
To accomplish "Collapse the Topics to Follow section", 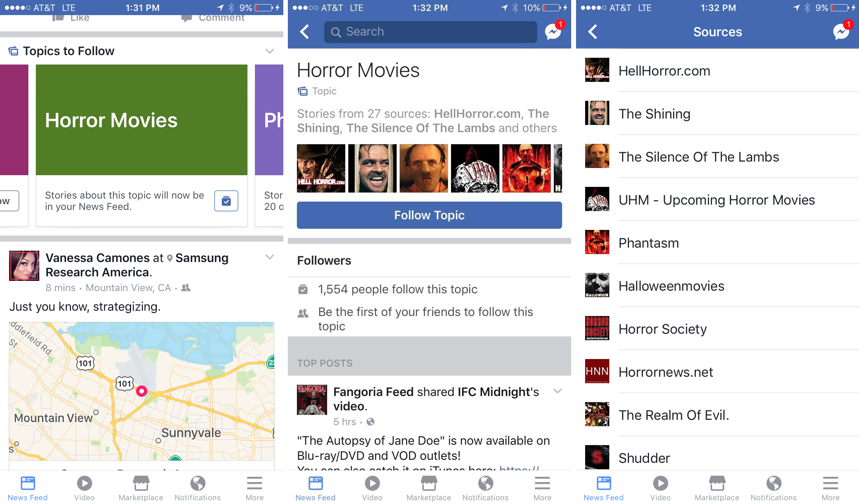I will pos(271,51).
